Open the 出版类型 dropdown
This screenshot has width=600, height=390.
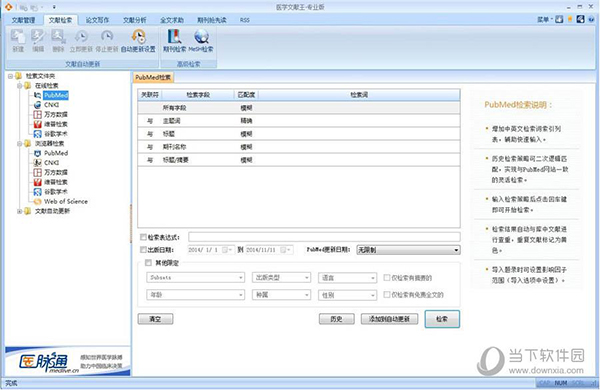[281, 277]
